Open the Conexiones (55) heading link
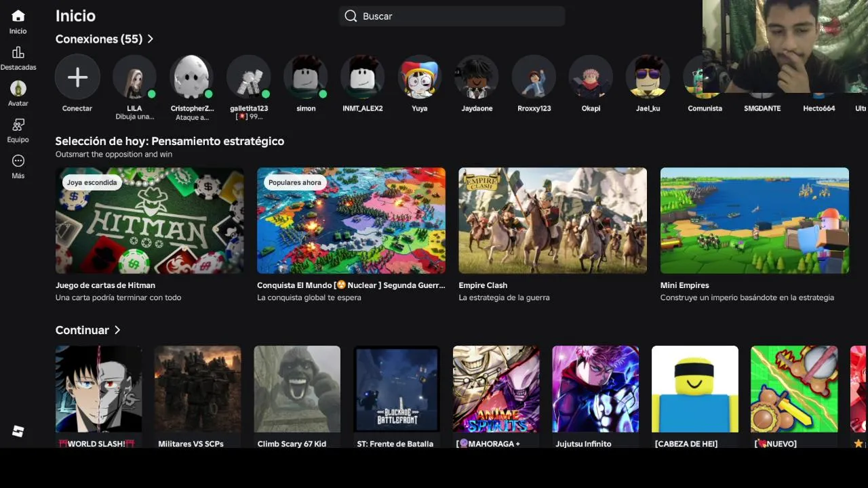This screenshot has height=488, width=868. 99,39
